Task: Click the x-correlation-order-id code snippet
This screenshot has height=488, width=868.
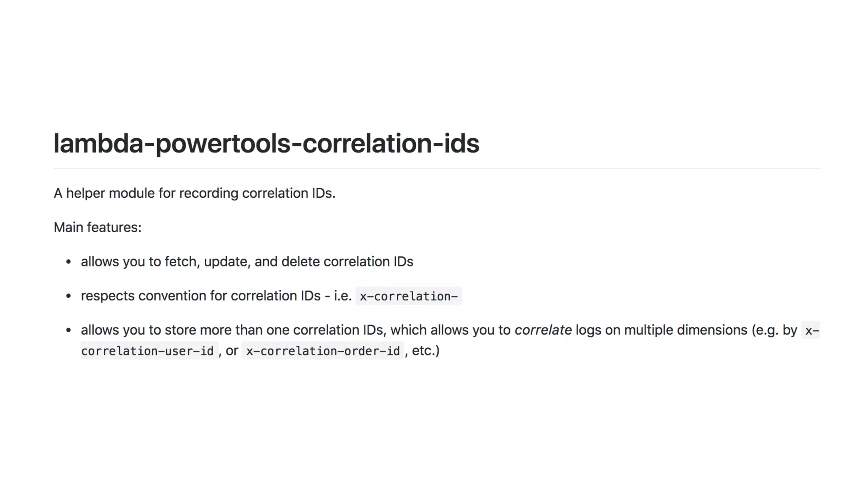Action: click(x=323, y=351)
